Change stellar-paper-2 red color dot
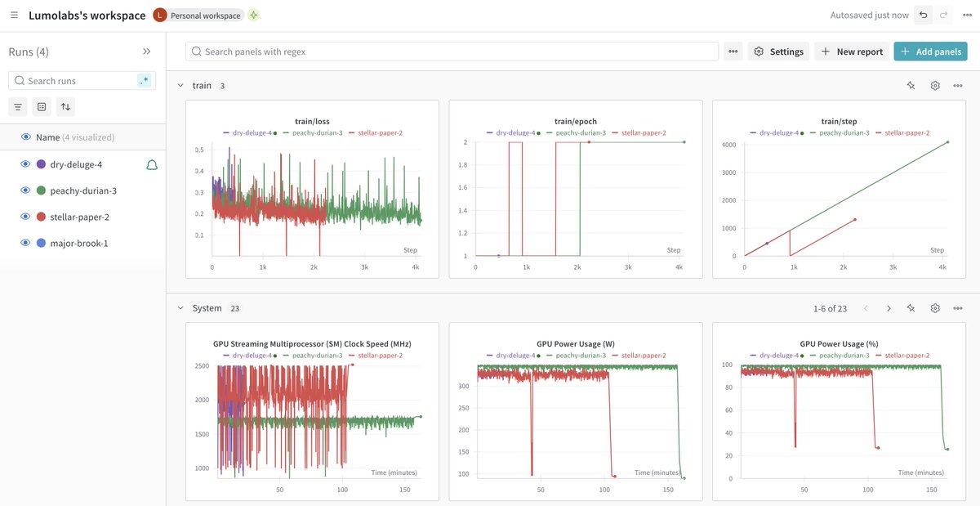 pos(41,217)
